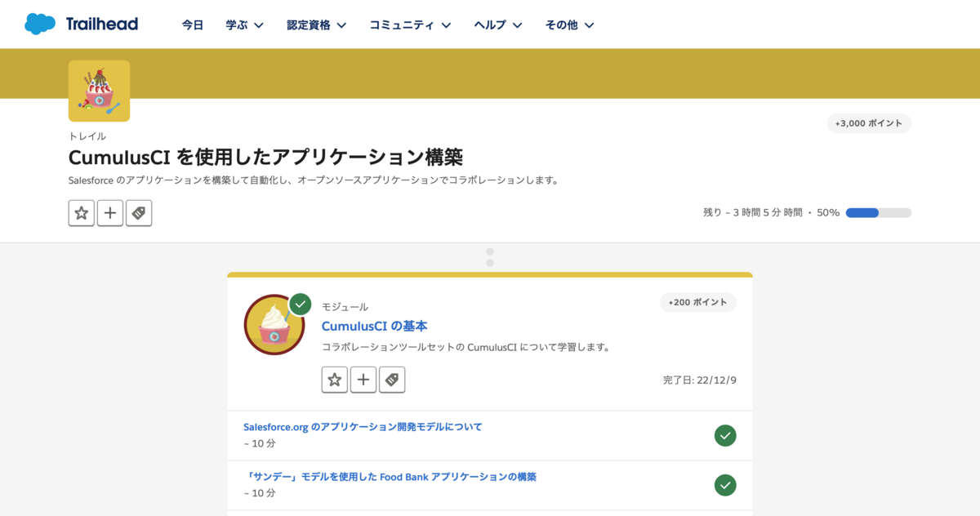
Task: Expand the その他 dropdown menu
Action: pyautogui.click(x=569, y=25)
